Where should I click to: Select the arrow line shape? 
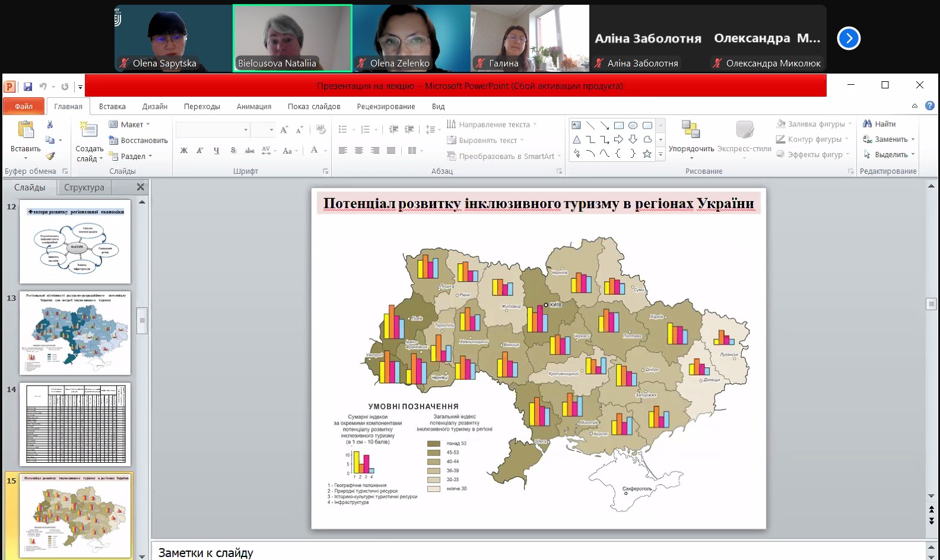605,125
